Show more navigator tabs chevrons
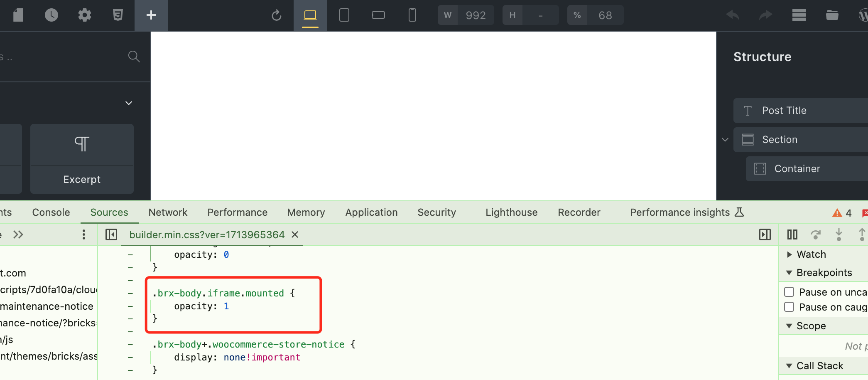 click(18, 235)
